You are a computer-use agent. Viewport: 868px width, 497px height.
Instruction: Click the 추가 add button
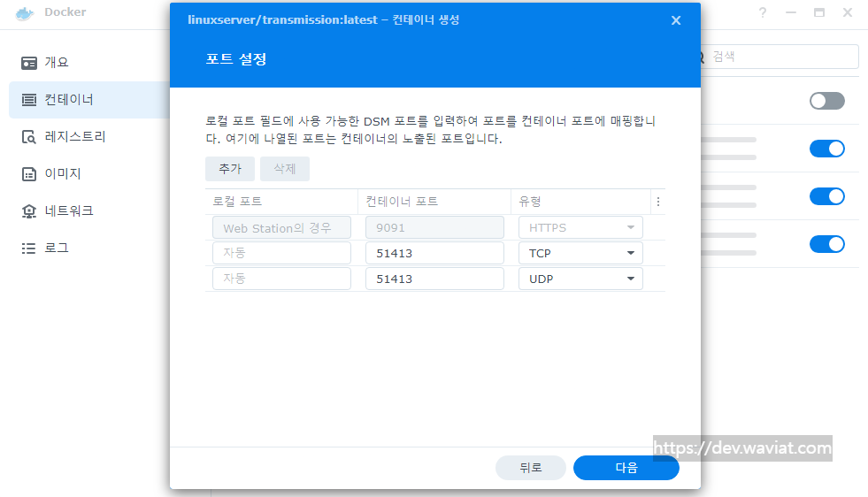click(x=230, y=169)
